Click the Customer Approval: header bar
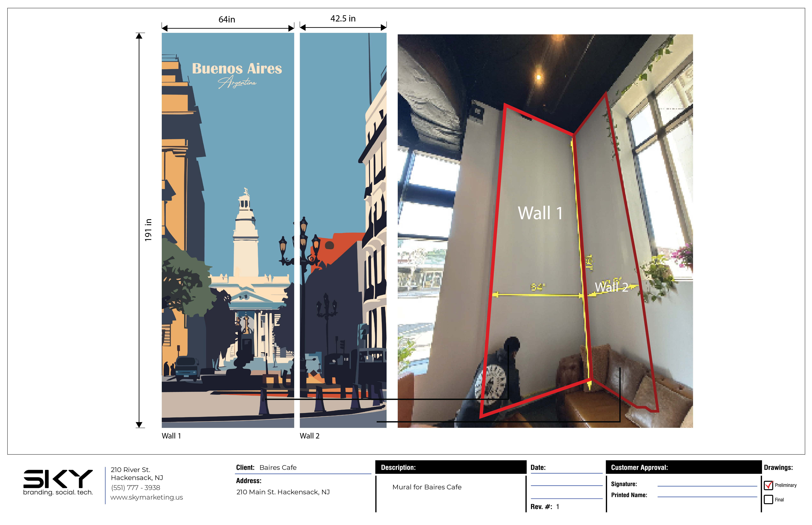812x525 pixels. click(684, 467)
